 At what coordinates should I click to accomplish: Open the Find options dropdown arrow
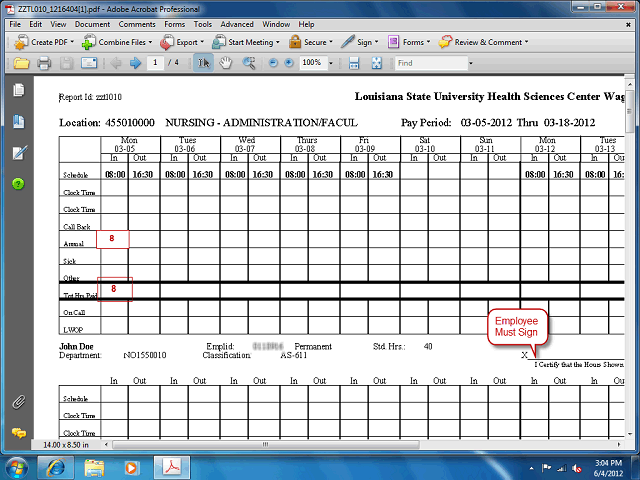pos(471,63)
